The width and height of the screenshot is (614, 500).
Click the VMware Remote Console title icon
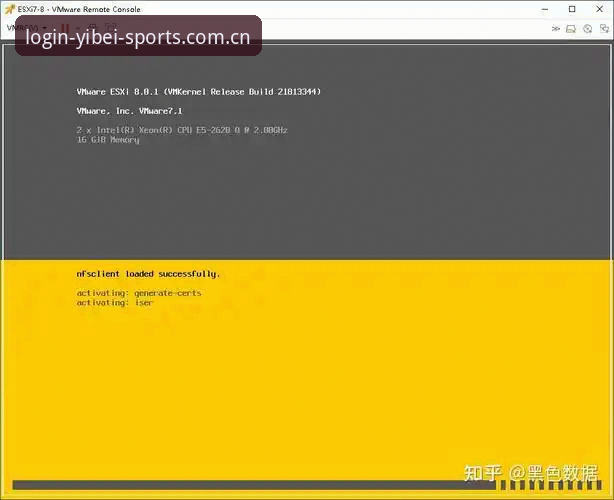10,9
